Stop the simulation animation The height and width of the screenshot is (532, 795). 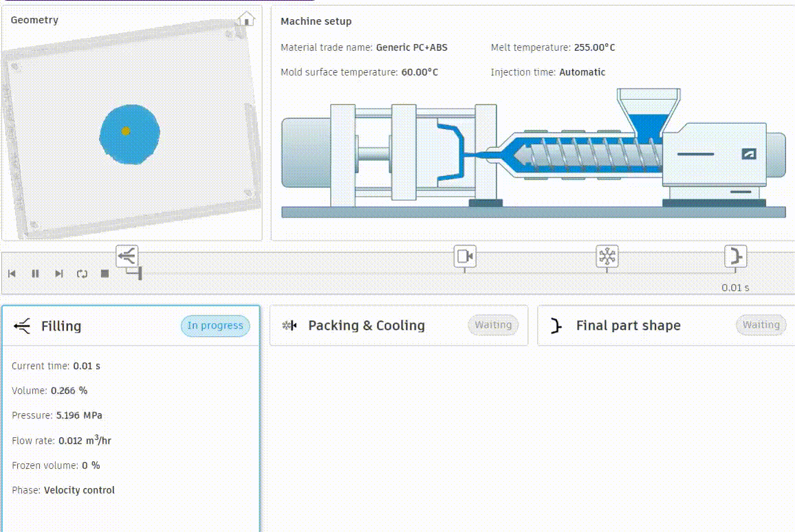105,274
